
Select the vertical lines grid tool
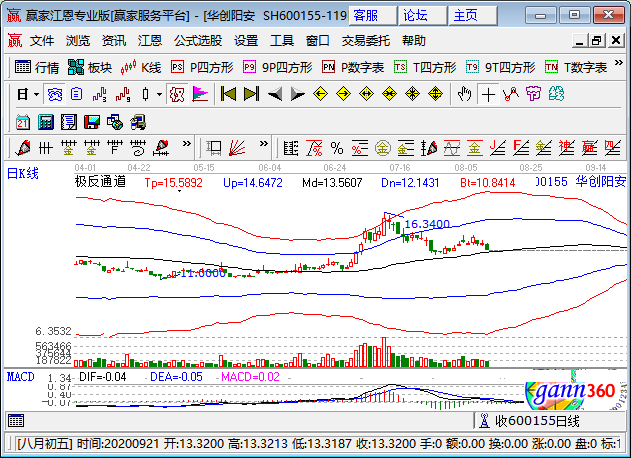(46, 148)
